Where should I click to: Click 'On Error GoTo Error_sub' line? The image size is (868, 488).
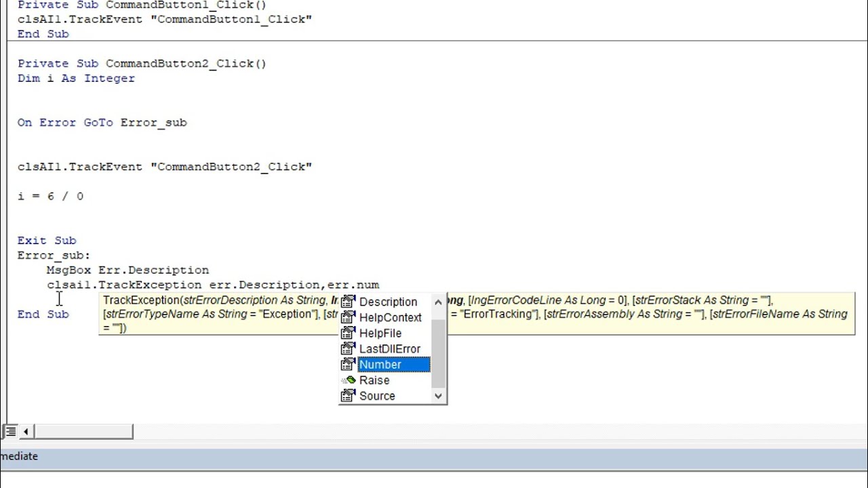pos(102,123)
